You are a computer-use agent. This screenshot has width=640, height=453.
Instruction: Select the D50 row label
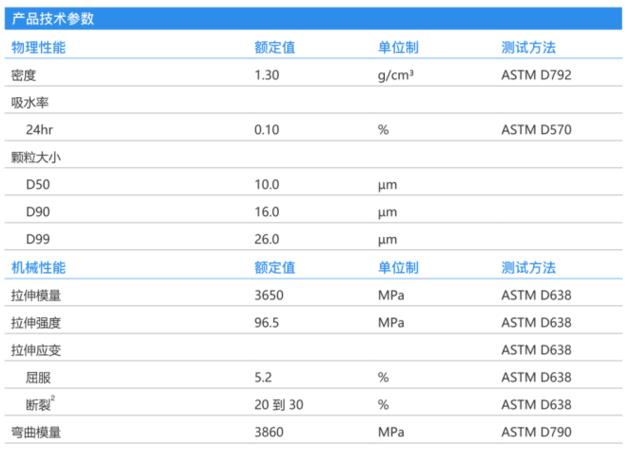click(x=38, y=184)
